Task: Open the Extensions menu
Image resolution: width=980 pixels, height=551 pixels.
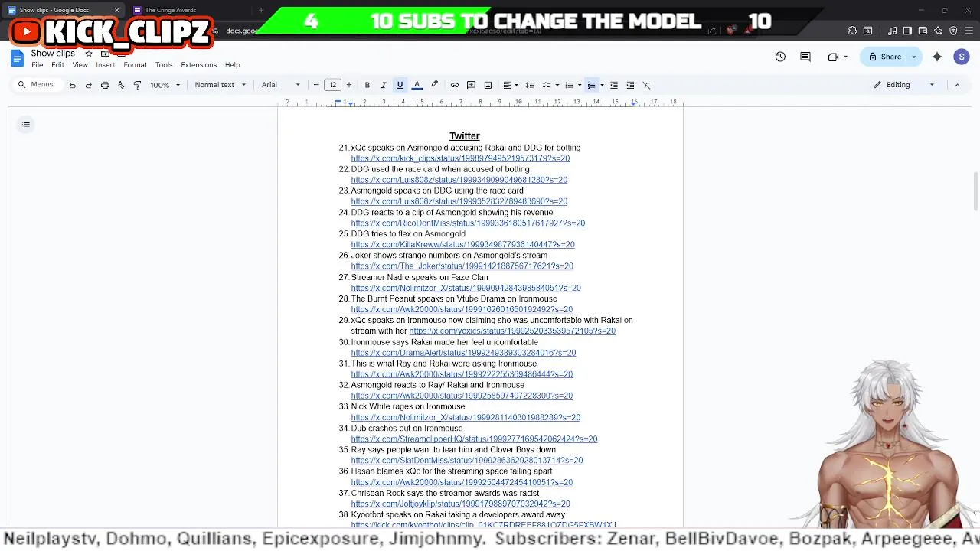Action: [x=198, y=65]
